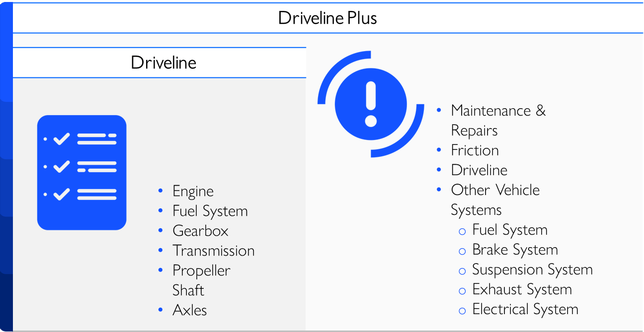This screenshot has width=644, height=332.
Task: Click the Transmission list item
Action: point(213,251)
